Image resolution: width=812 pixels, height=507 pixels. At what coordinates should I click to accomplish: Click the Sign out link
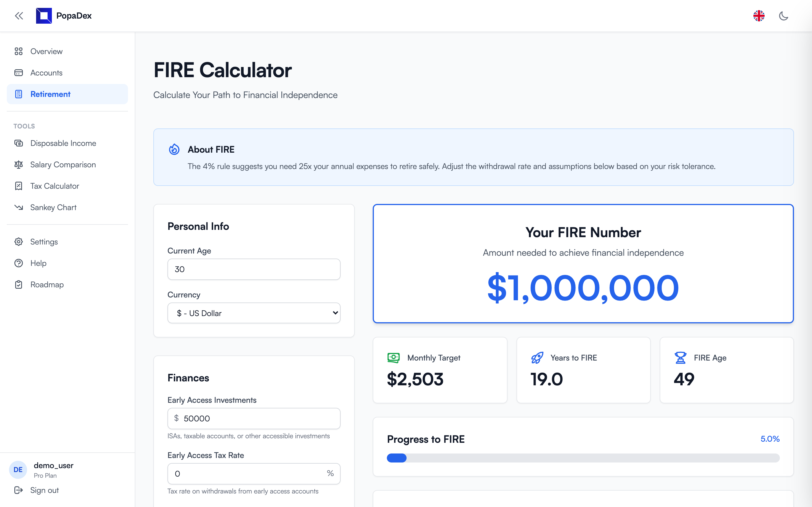click(44, 490)
